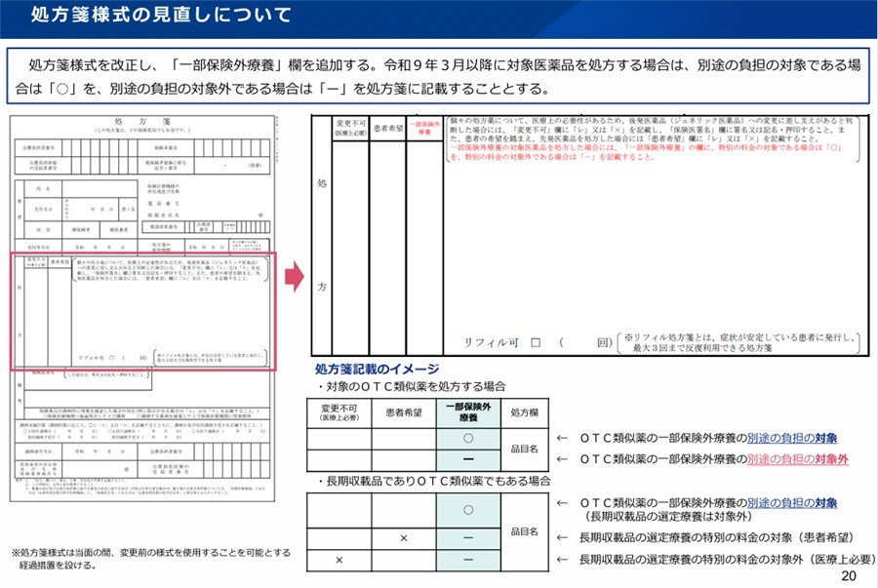Click the 患者希望 header in the enlarged form
Screen dimensions: 878x588
pyautogui.click(x=387, y=128)
